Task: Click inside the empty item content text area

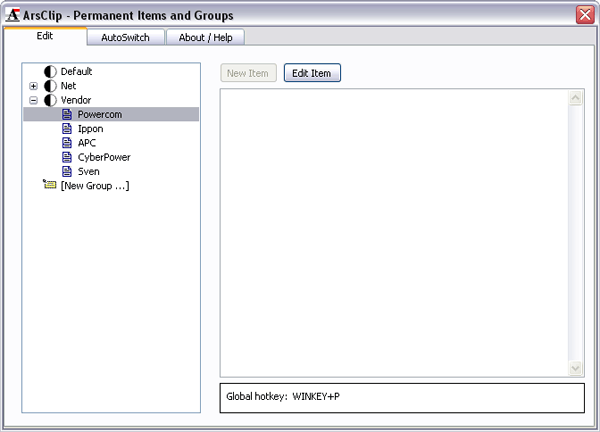Action: click(x=394, y=233)
